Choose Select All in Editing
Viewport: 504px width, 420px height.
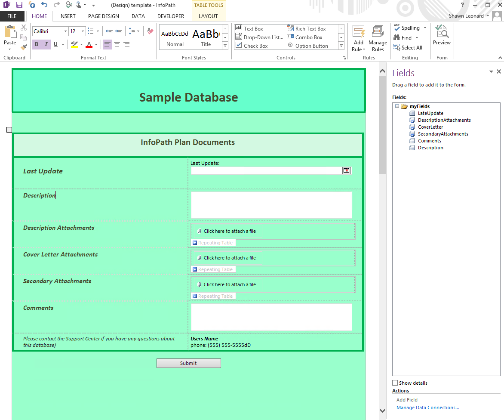[408, 48]
